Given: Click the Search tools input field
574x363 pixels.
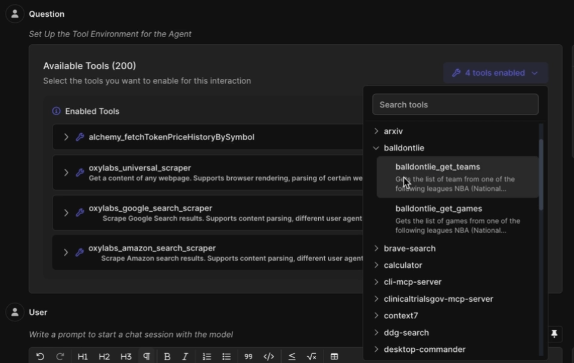Looking at the screenshot, I should pyautogui.click(x=455, y=105).
